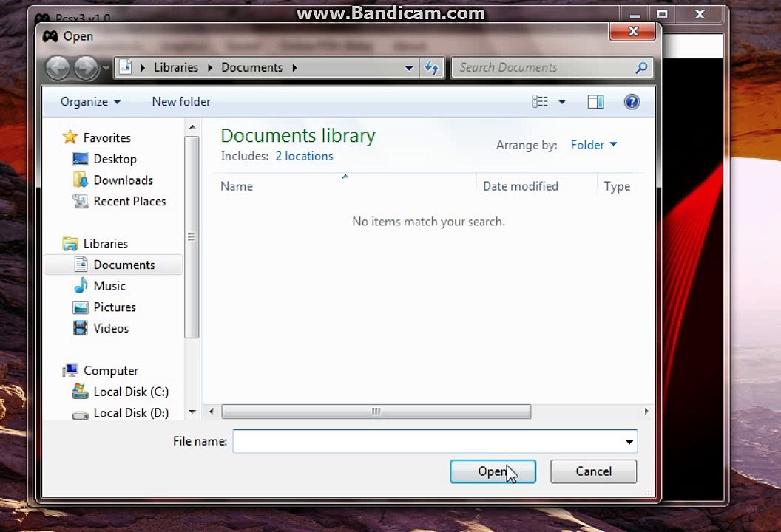Close the Open dialog with red X
This screenshot has width=781, height=532.
tap(632, 32)
